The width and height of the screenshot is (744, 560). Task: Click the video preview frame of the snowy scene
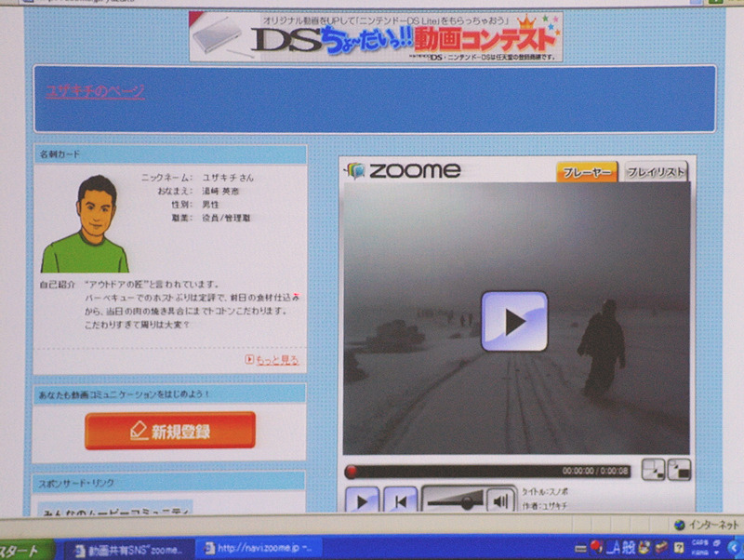coord(516,319)
